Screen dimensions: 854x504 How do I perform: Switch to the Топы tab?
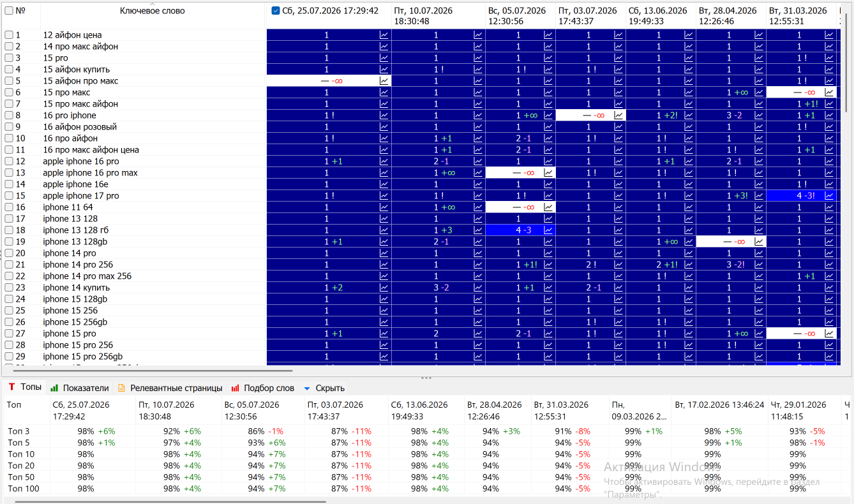tap(25, 387)
